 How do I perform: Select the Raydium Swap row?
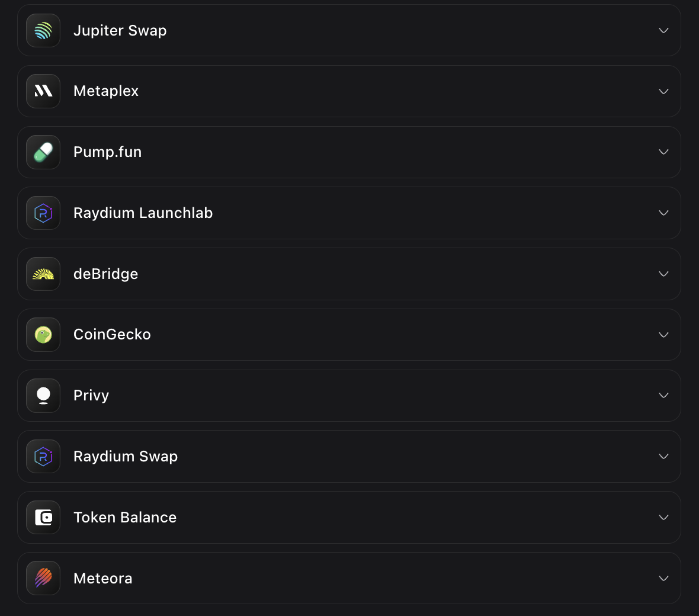[349, 457]
